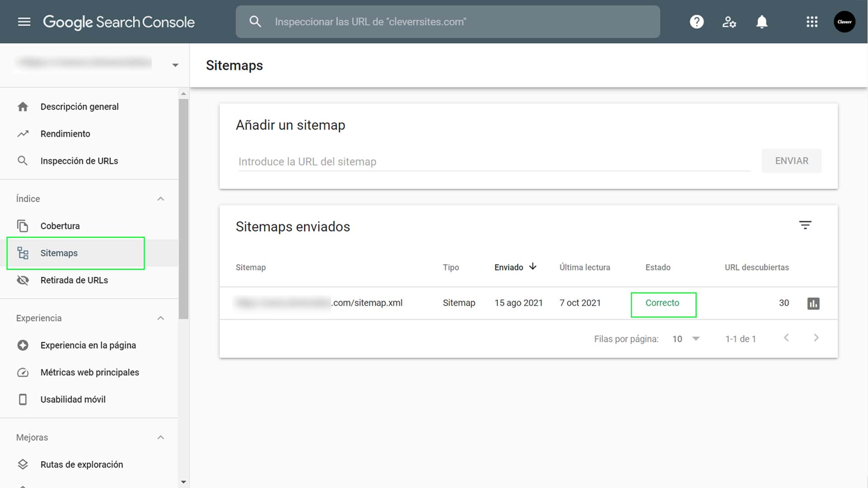The width and height of the screenshot is (868, 488).
Task: Click the '15 ago 2021' submitted date
Action: [519, 303]
